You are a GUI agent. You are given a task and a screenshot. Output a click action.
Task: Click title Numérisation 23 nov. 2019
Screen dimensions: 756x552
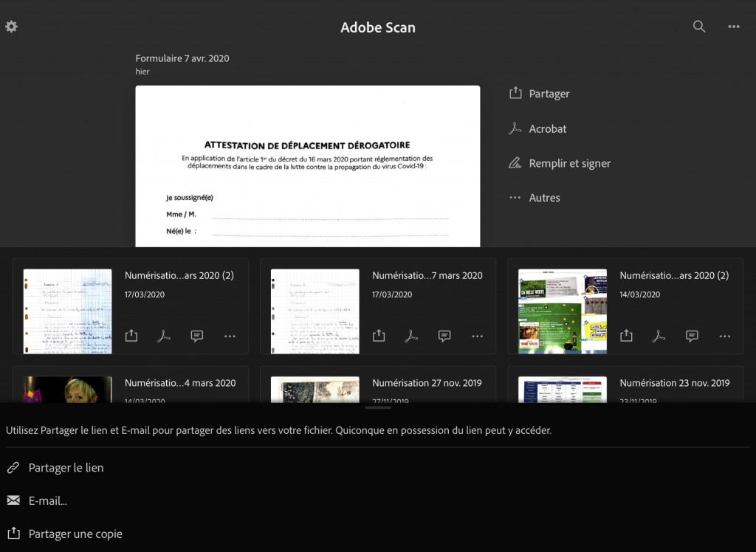coord(675,383)
